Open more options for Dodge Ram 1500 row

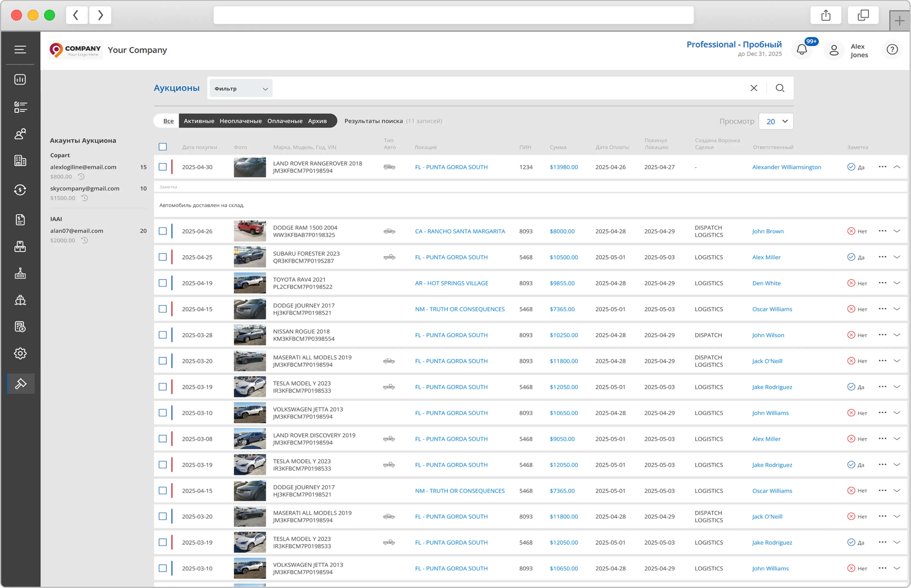coord(882,231)
